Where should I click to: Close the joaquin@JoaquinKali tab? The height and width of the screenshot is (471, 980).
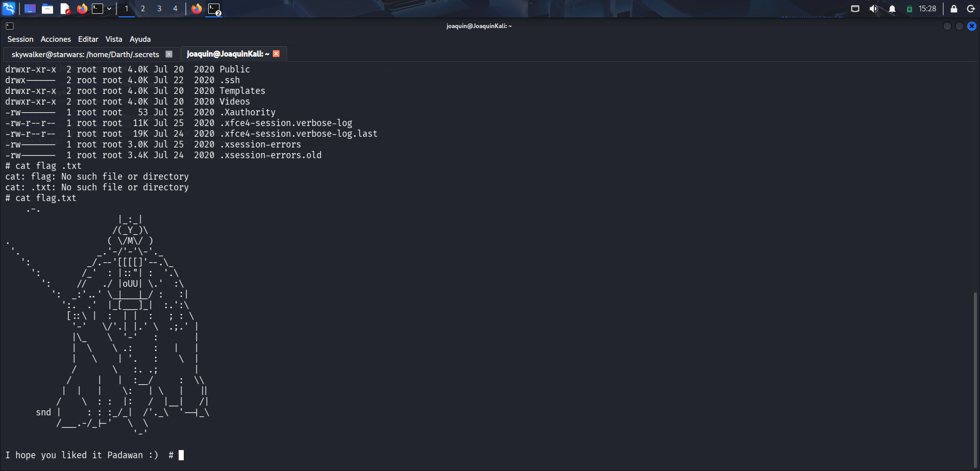click(276, 54)
